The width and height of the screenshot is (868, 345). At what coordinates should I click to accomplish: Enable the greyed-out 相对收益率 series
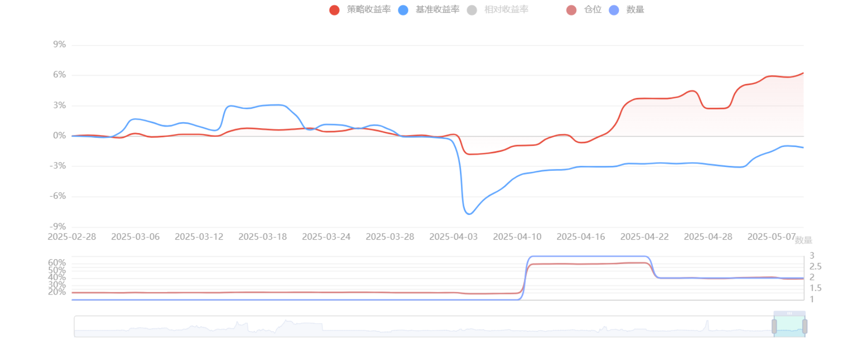pyautogui.click(x=505, y=10)
